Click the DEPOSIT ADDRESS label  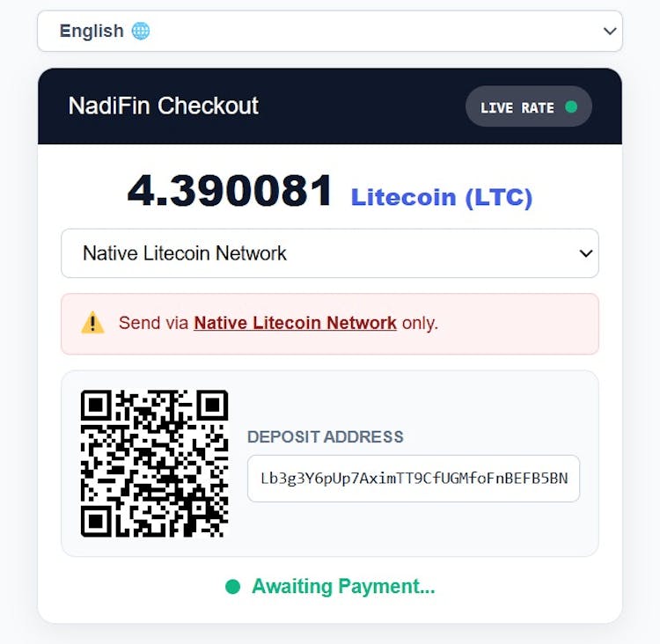click(326, 437)
